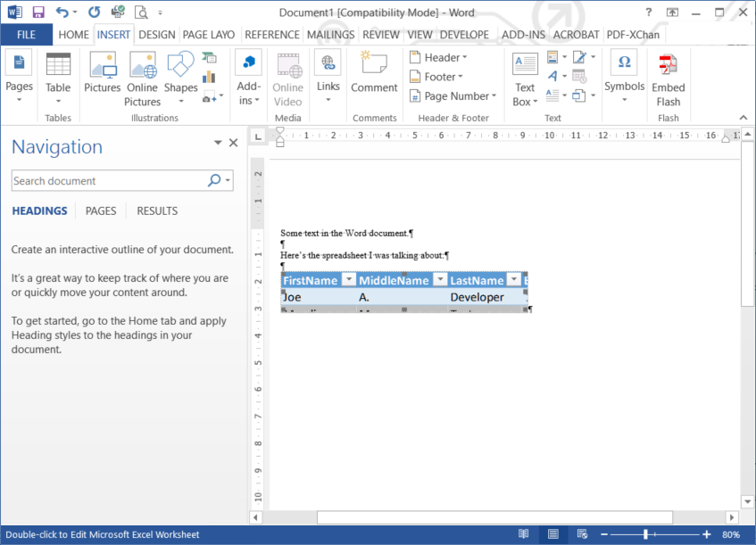Select the HEADINGS tab in Navigation pane
Image resolution: width=756 pixels, height=545 pixels.
pos(39,211)
